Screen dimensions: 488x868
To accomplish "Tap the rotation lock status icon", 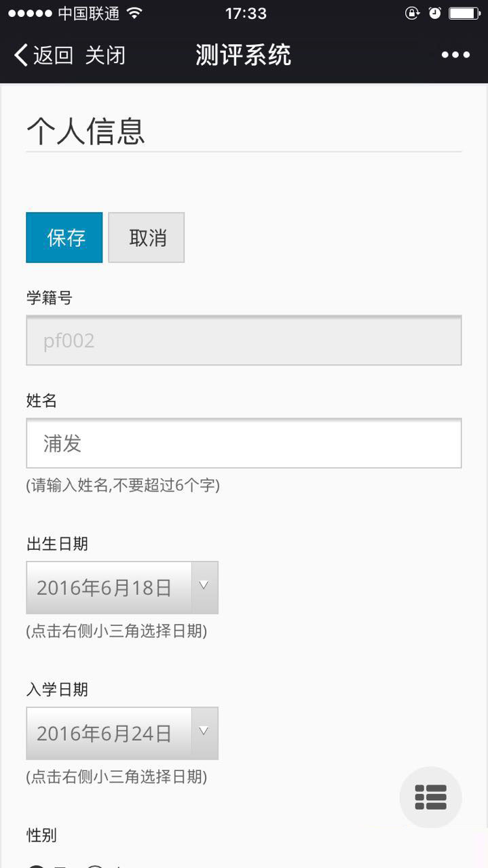I will click(x=412, y=13).
